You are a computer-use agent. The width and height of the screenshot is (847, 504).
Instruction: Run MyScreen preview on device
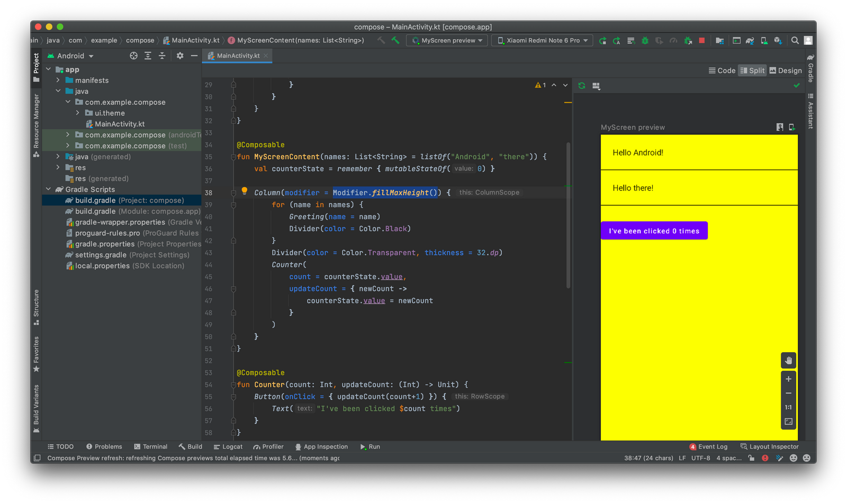pos(792,127)
